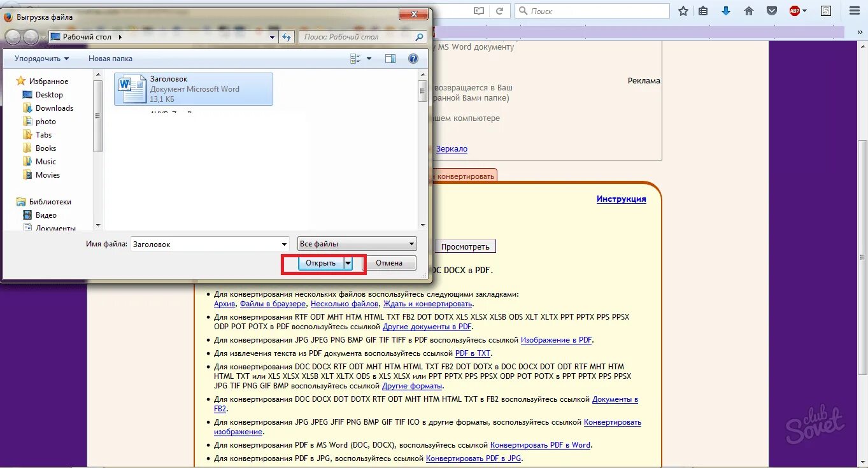Expand the view options dropdown arrow
The width and height of the screenshot is (868, 468).
point(369,59)
